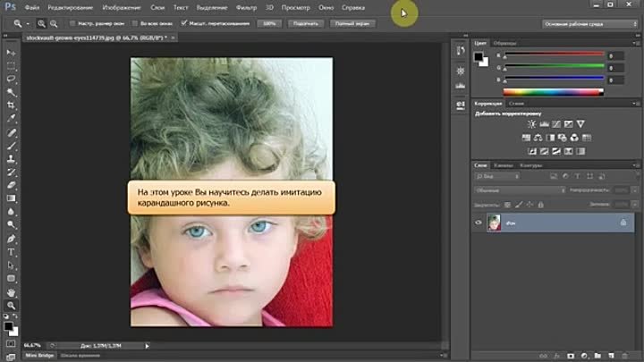Switch to the 'Каналы' tab
Screen dimensions: 644x362
(504, 165)
